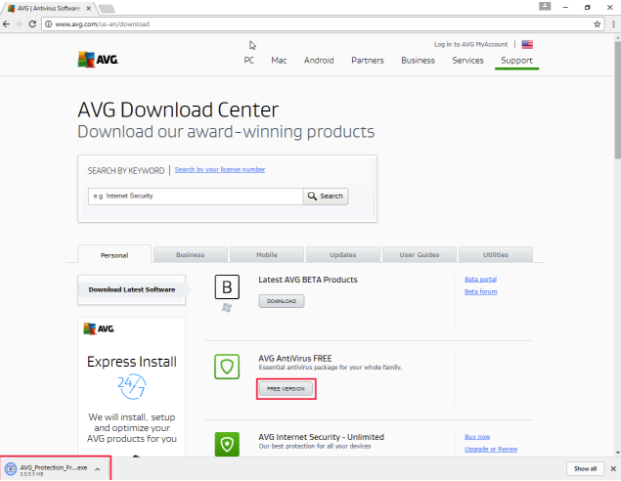Click the keyword search input field
This screenshot has height=481, width=621.
196,196
